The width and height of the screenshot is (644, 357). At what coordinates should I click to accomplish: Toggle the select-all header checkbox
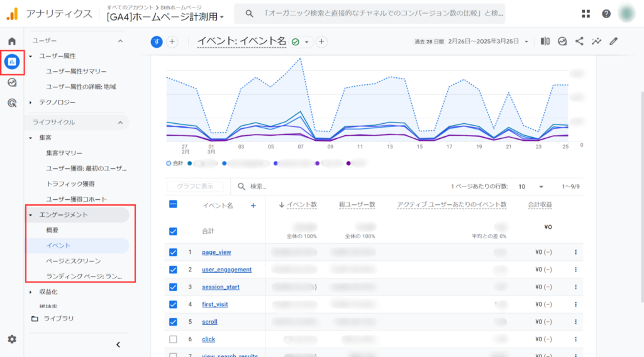pyautogui.click(x=174, y=204)
